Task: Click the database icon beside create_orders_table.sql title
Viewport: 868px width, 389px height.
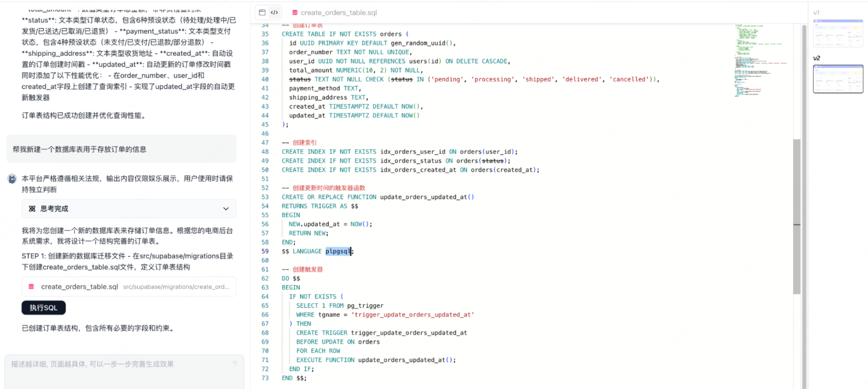Action: coord(294,13)
